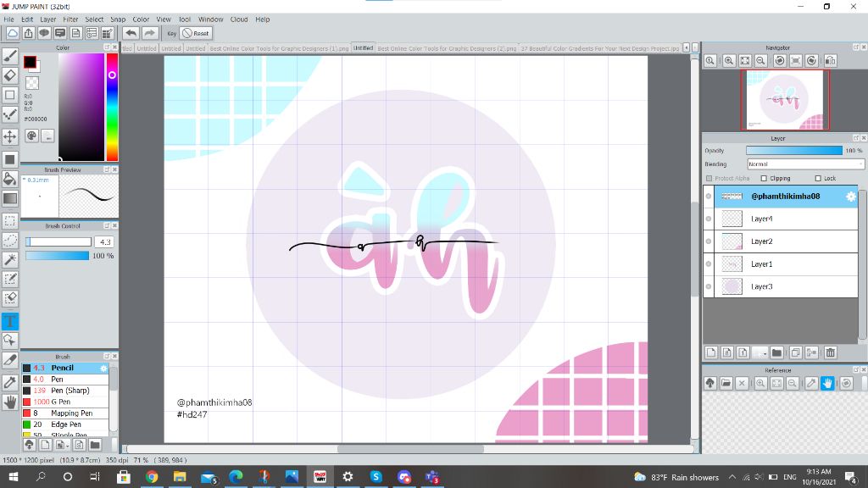Toggle visibility of Layer2

[709, 241]
